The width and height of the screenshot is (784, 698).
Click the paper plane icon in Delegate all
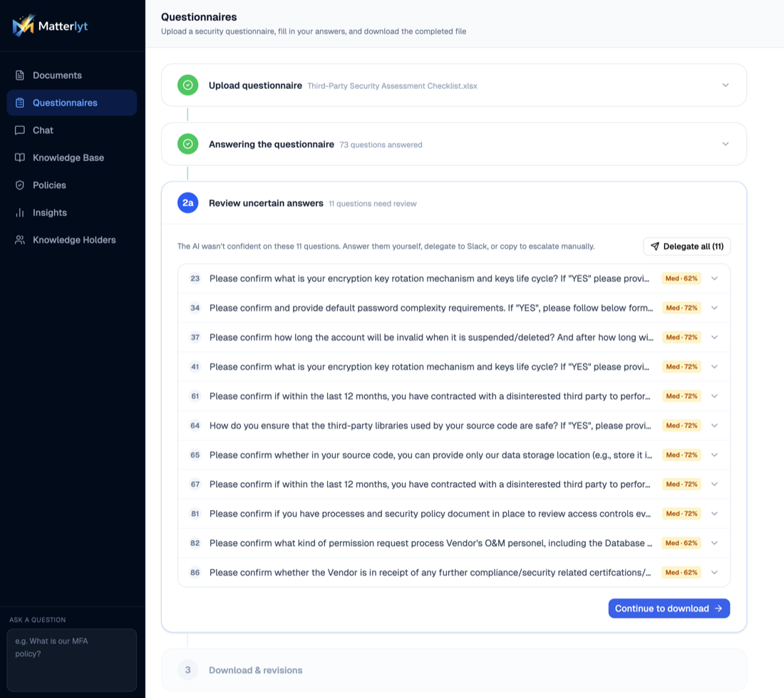point(654,246)
